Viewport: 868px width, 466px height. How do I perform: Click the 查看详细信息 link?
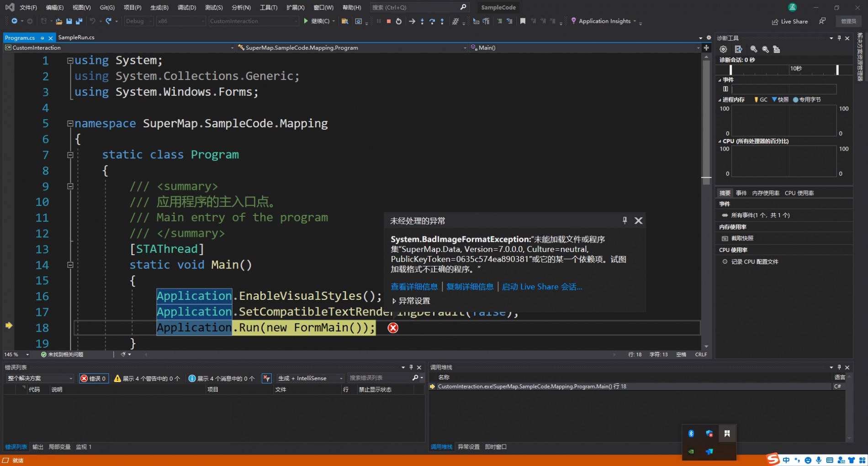click(414, 287)
